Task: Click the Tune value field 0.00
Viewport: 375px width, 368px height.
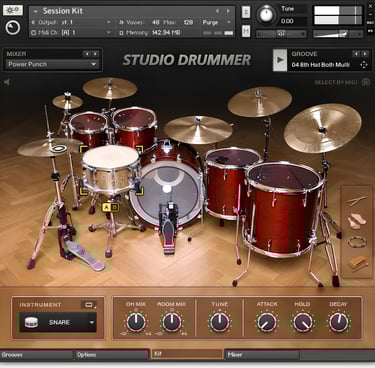Action: pyautogui.click(x=288, y=21)
